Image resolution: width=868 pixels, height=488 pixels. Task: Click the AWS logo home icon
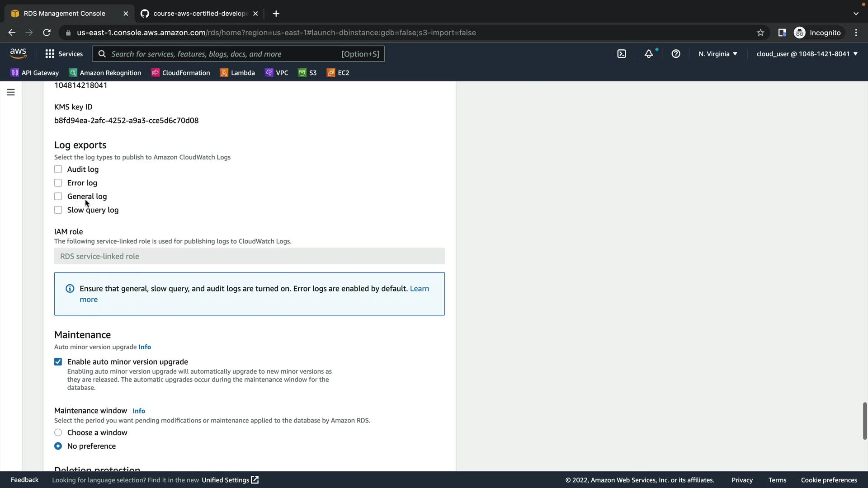(18, 53)
